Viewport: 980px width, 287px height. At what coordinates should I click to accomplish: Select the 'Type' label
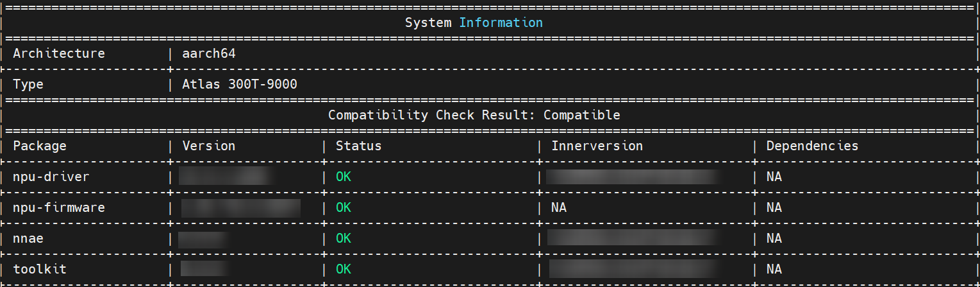coord(28,84)
